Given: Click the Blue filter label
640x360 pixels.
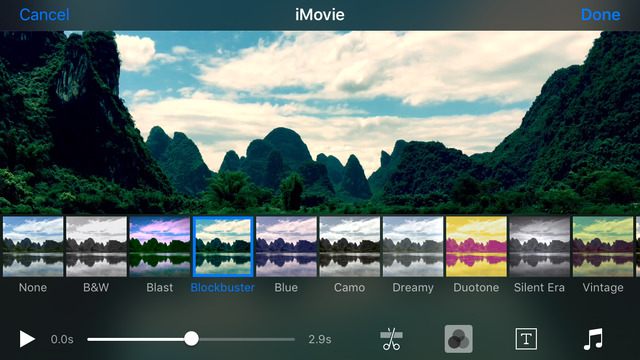Looking at the screenshot, I should [286, 287].
